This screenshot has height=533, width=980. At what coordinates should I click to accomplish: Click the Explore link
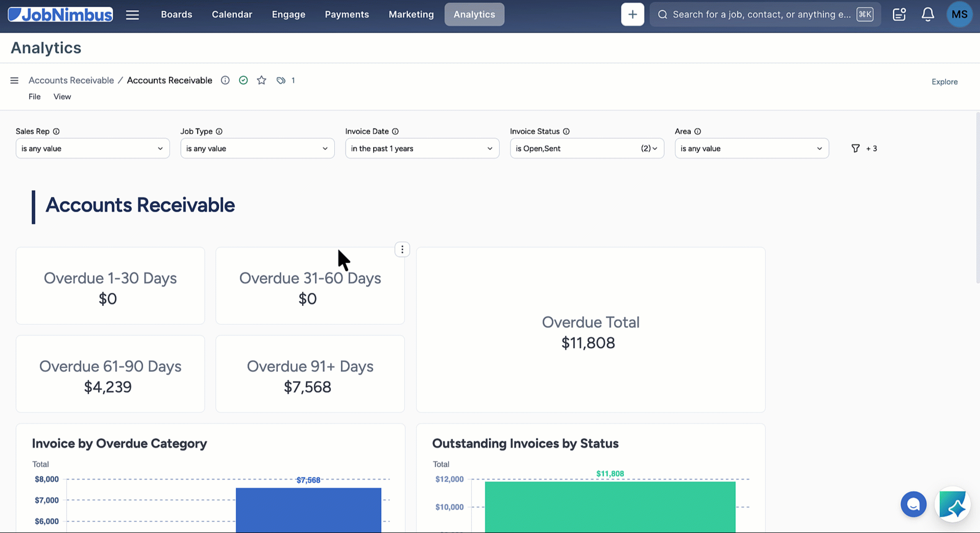coord(944,82)
